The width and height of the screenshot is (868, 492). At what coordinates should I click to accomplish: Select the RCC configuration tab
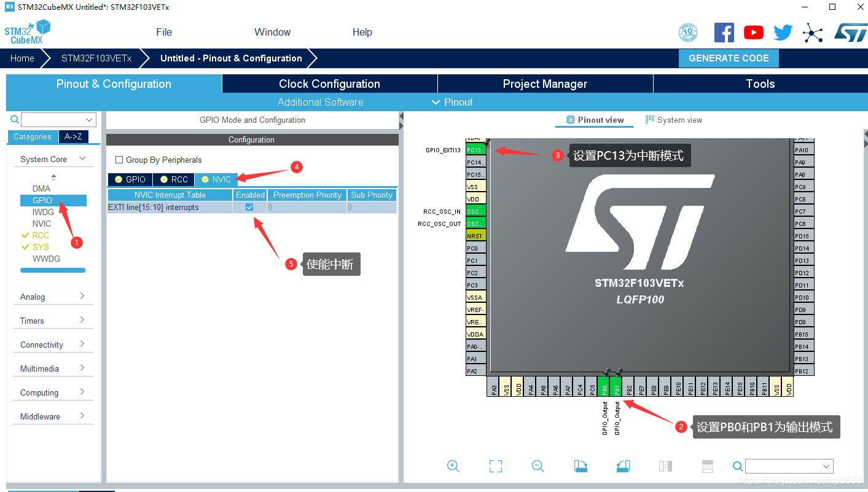174,179
